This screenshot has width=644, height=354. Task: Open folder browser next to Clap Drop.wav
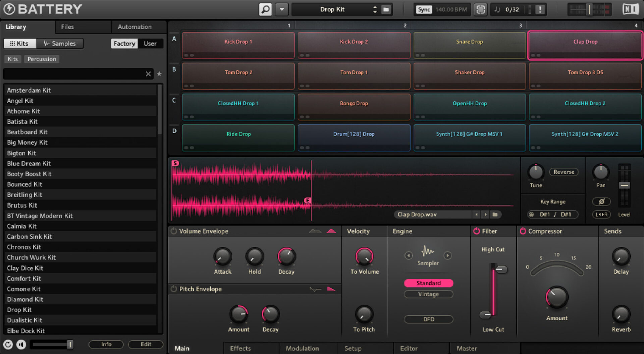tap(495, 214)
